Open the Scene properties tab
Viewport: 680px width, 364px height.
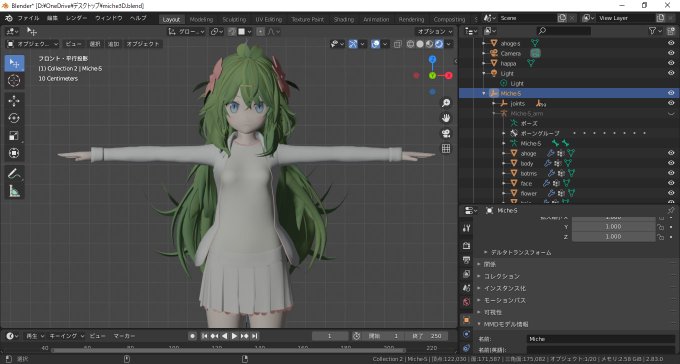[x=467, y=288]
